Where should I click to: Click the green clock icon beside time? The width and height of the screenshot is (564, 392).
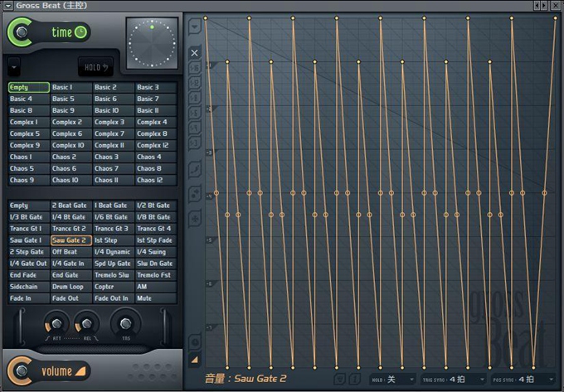click(80, 32)
